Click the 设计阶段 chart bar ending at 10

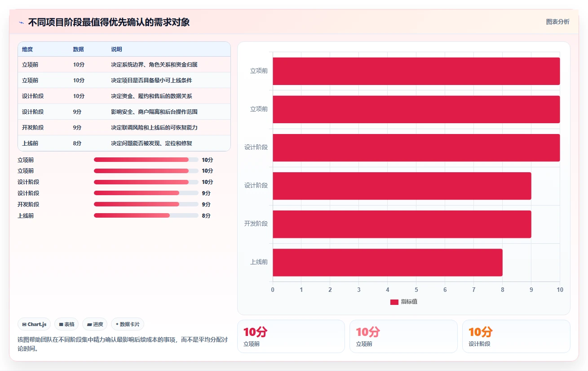coord(416,148)
